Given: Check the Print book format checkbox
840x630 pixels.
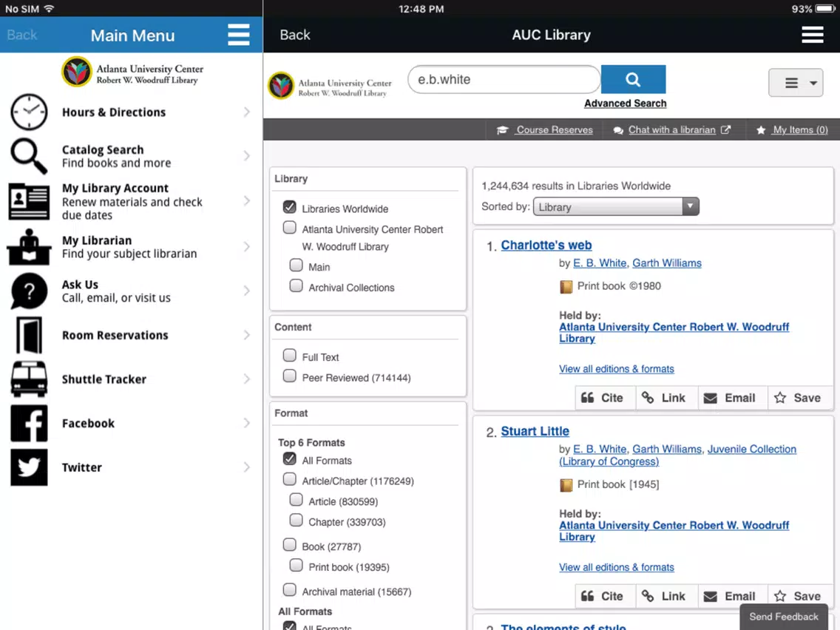Looking at the screenshot, I should pyautogui.click(x=296, y=565).
